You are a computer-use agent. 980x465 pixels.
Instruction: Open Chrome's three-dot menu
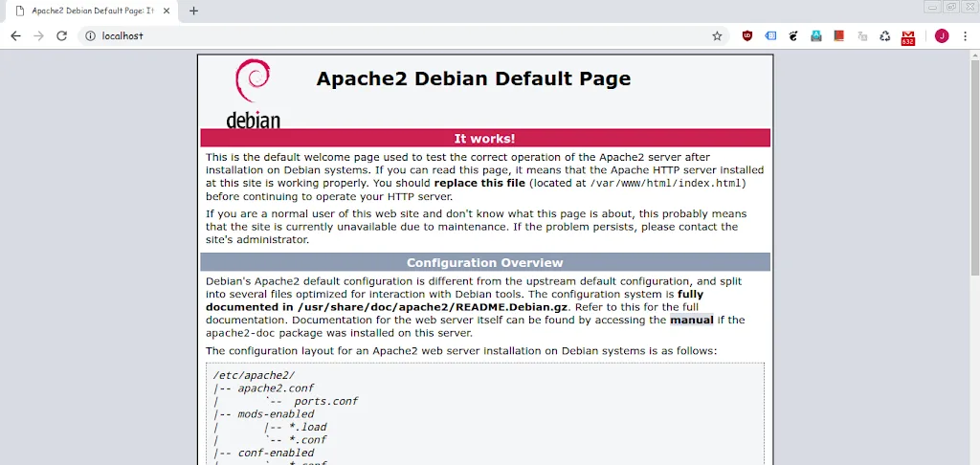click(x=965, y=35)
